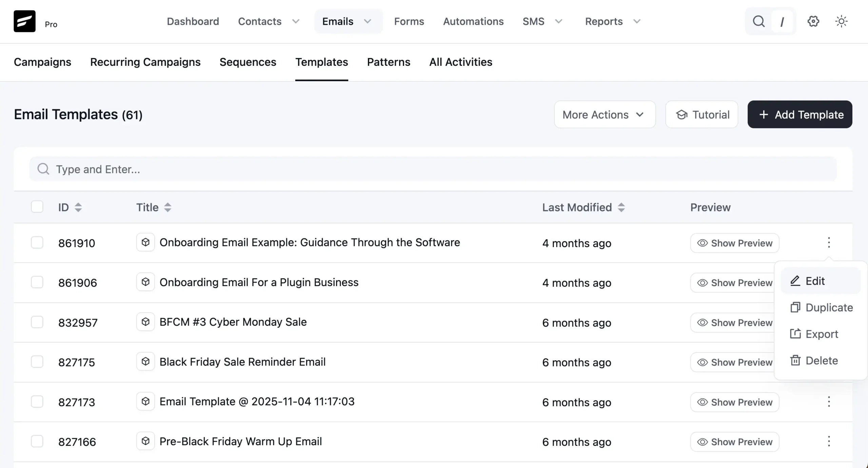Click the ID cell 832957
Screen dimensions: 868x468
pyautogui.click(x=78, y=322)
